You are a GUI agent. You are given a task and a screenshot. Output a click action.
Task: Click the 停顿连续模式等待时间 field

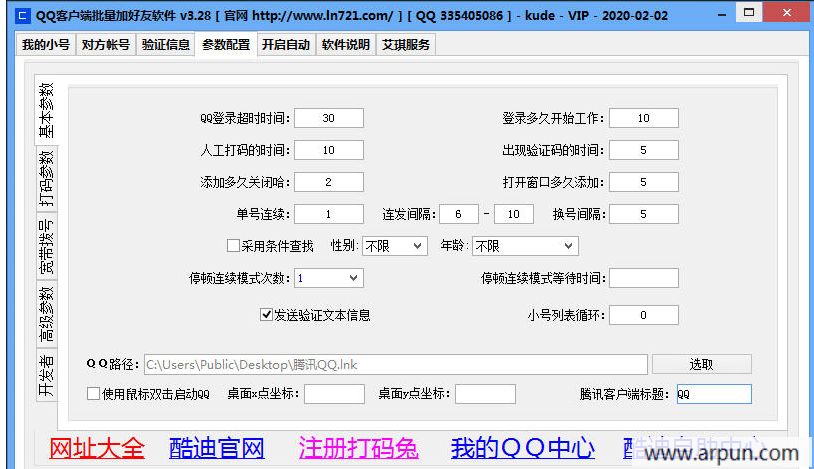644,278
